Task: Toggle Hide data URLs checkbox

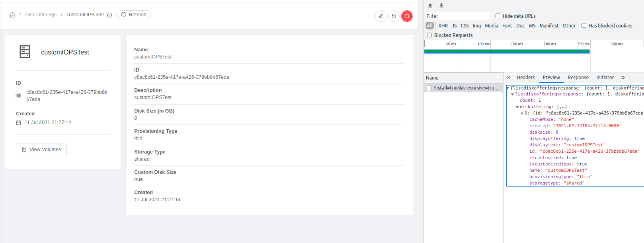Action: (498, 16)
